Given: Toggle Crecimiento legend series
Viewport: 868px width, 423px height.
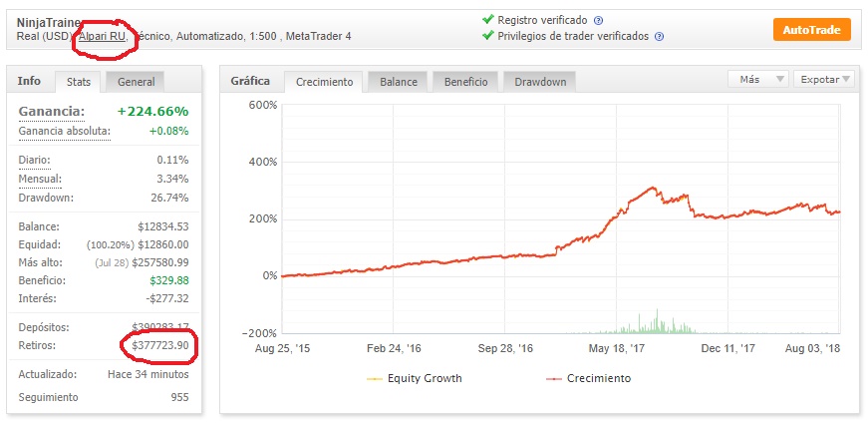Looking at the screenshot, I should click(x=588, y=379).
